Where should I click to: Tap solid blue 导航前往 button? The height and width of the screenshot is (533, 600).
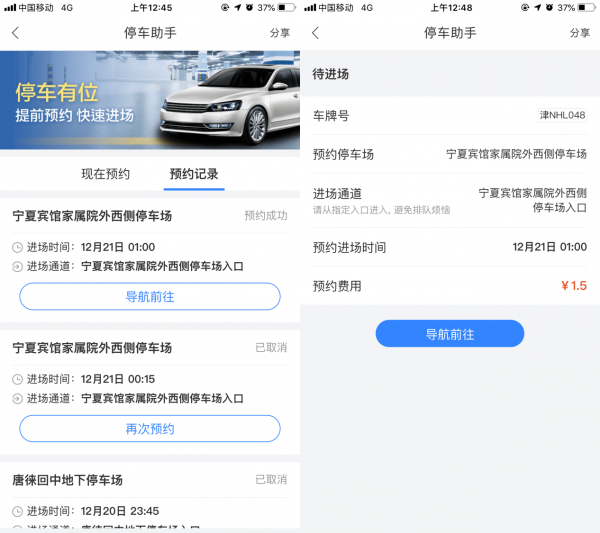pos(450,334)
